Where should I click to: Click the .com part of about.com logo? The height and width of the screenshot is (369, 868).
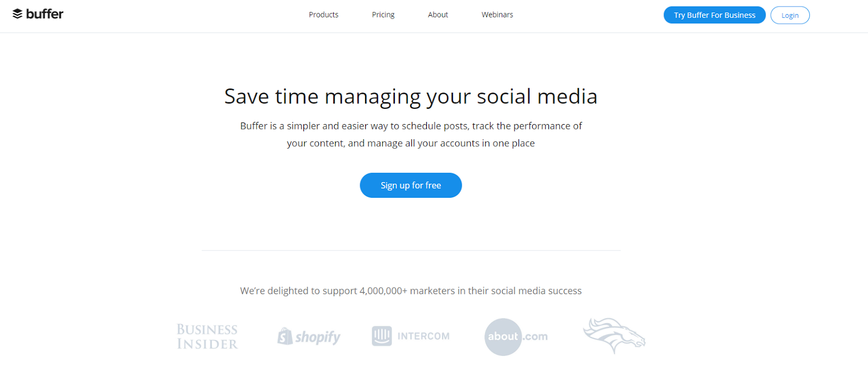click(x=535, y=336)
